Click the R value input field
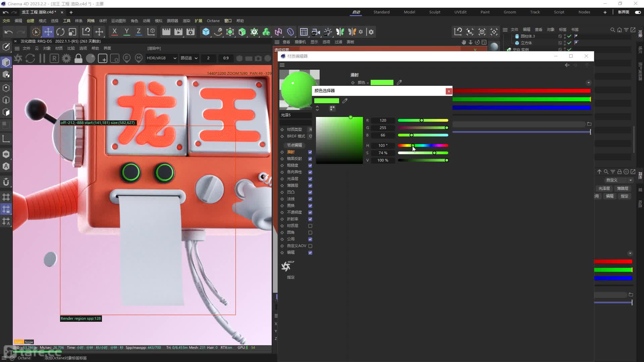This screenshot has width=644, height=362. pyautogui.click(x=383, y=120)
